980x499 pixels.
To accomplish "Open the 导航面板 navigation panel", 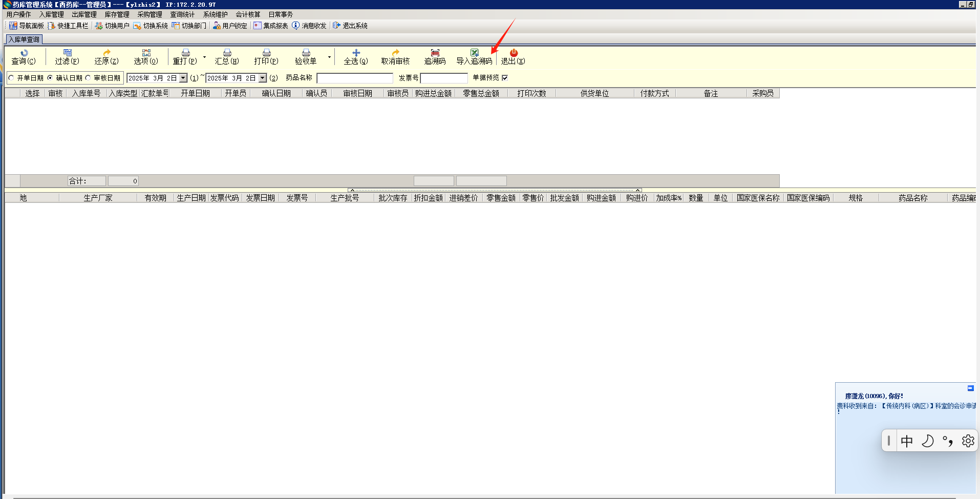I will click(27, 26).
